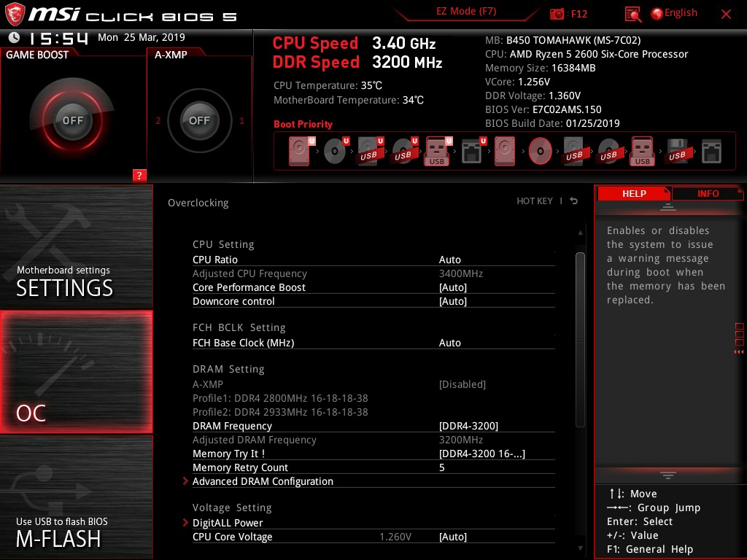Viewport: 747px width, 560px height.
Task: Edit FCH Base Clock (MHz) Auto value
Action: click(x=449, y=343)
